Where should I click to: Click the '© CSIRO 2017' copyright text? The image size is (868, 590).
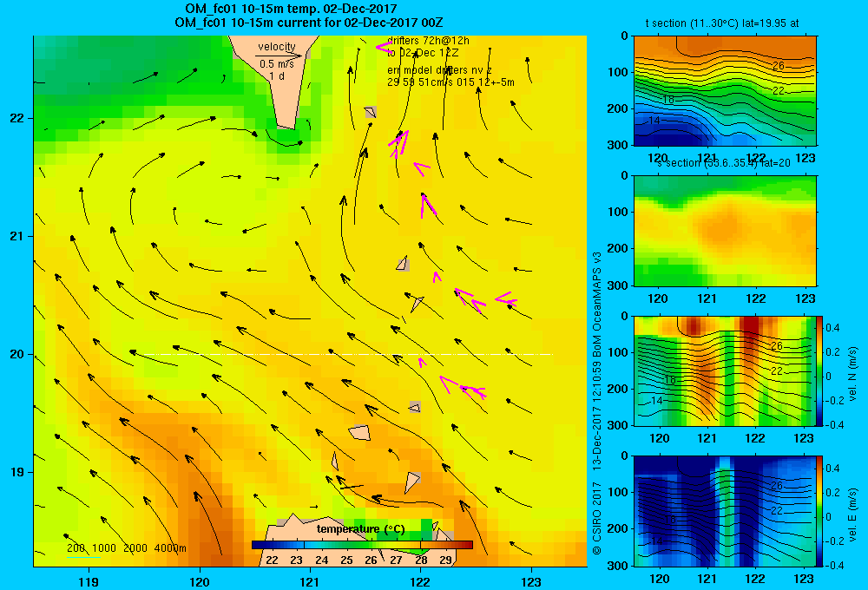(597, 516)
